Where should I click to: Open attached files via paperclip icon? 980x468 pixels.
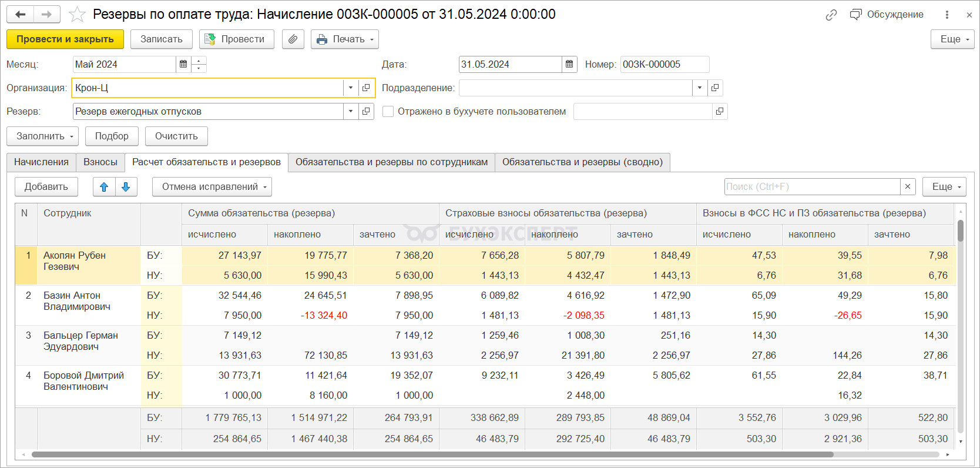pos(293,39)
